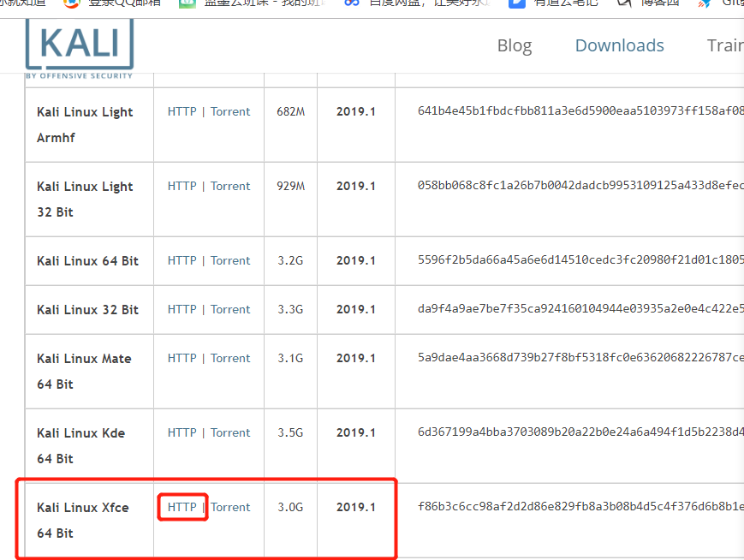
Task: Click the 2019.1 version in the Mate row
Action: [356, 358]
